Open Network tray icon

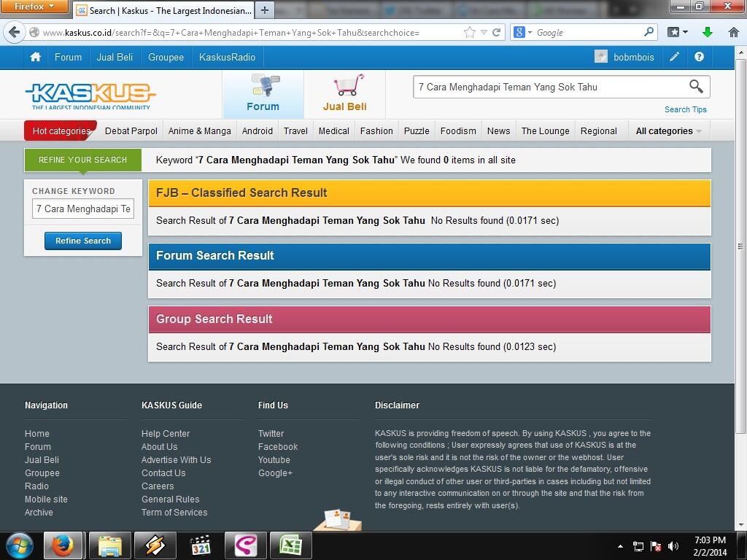[638, 546]
